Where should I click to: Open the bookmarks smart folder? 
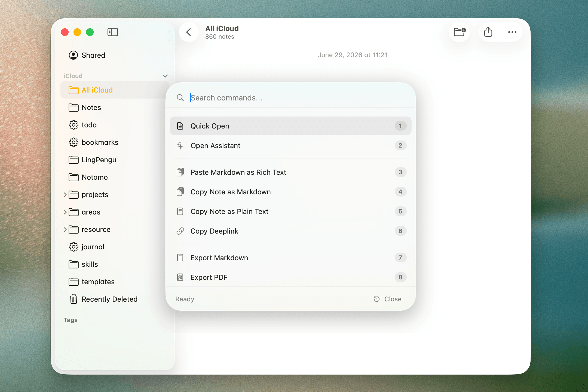point(115,142)
